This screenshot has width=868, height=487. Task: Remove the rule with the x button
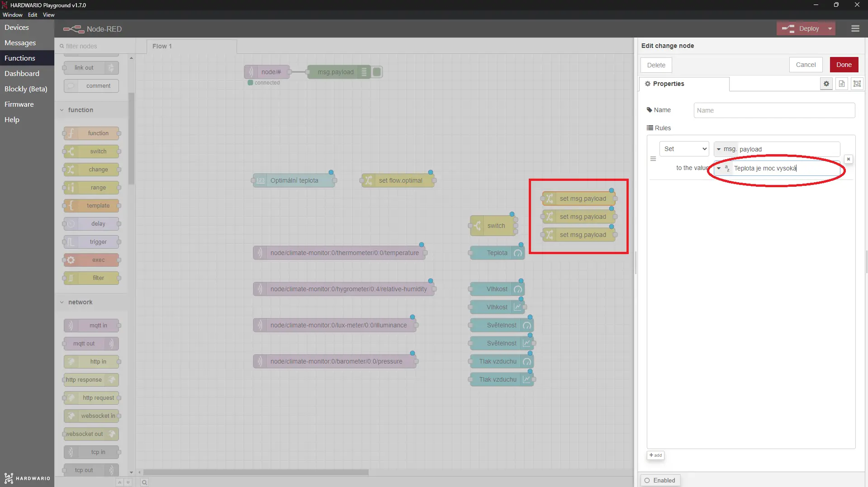pyautogui.click(x=849, y=159)
